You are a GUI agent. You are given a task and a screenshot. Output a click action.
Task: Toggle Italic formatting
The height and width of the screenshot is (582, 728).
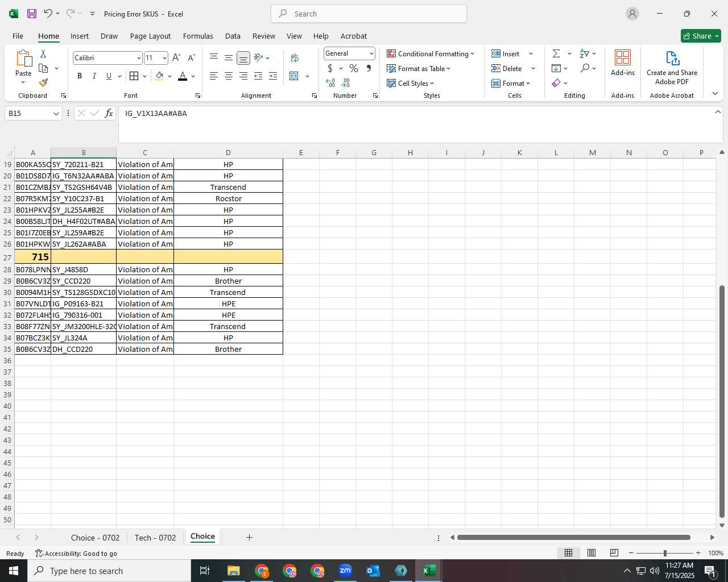[x=94, y=76]
